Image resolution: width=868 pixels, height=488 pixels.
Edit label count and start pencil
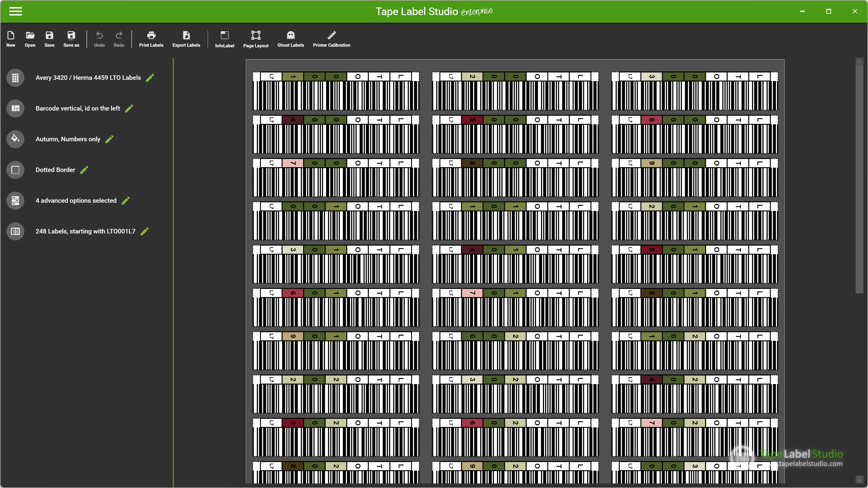(x=145, y=231)
